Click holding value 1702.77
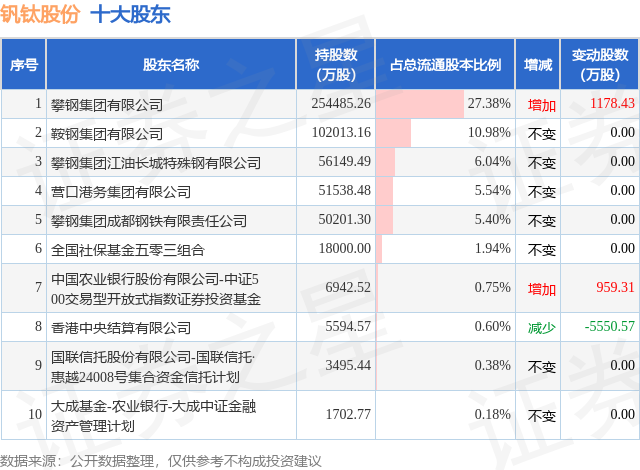The width and height of the screenshot is (640, 470). pos(348,414)
